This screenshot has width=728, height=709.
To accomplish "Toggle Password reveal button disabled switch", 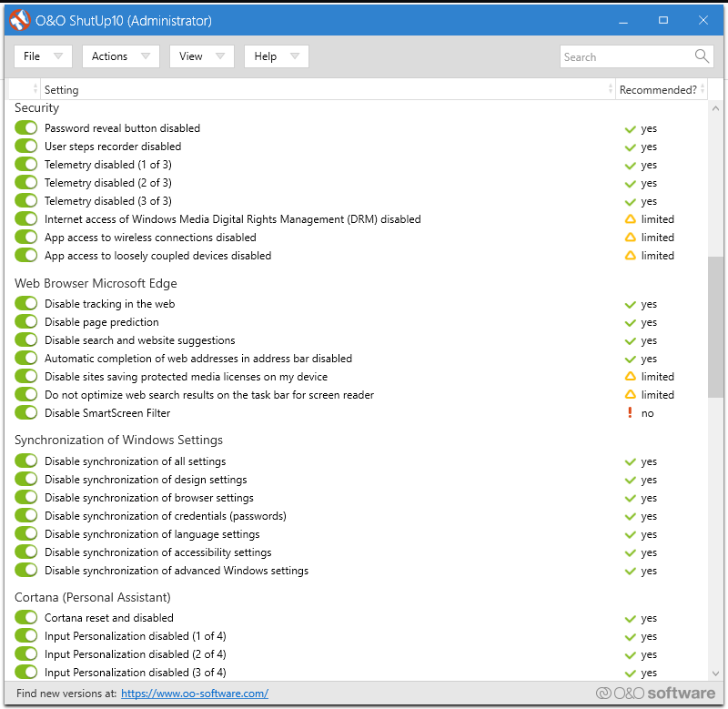I will pyautogui.click(x=26, y=127).
